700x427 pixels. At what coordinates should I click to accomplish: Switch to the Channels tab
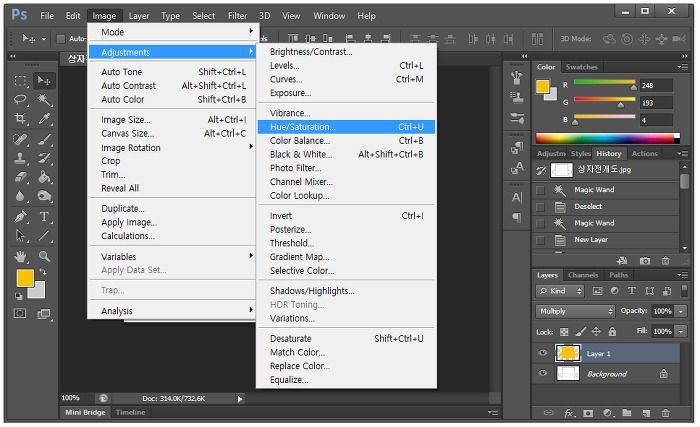tap(583, 275)
